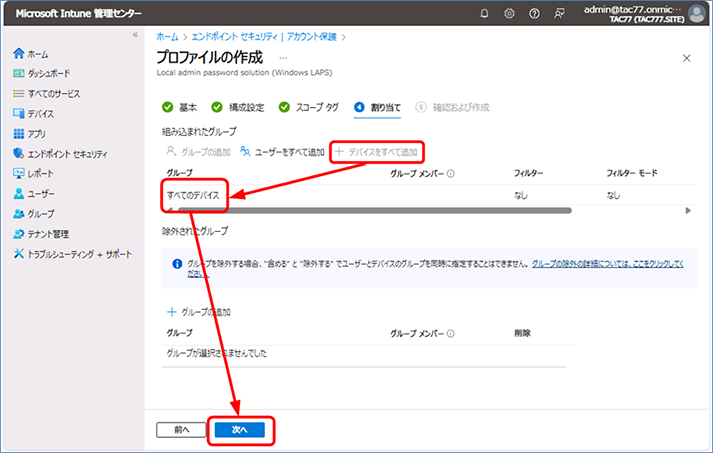
Task: Open the feedback icon in header
Action: (559, 14)
